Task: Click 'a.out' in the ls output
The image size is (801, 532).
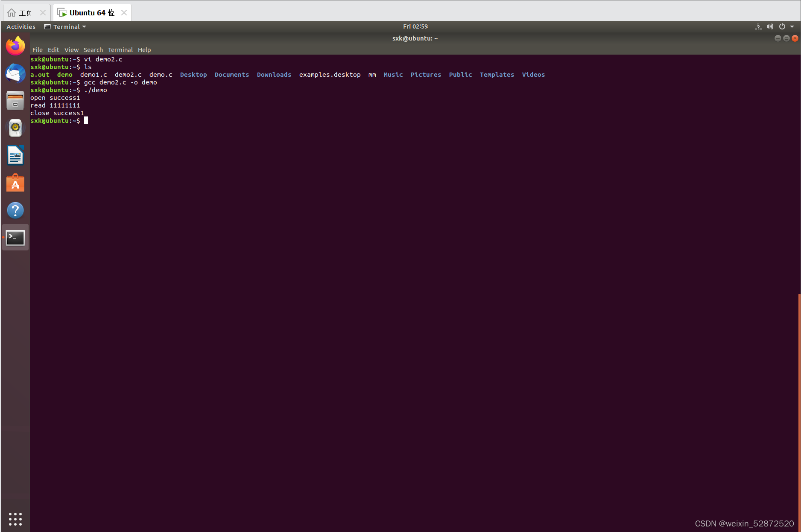Action: click(x=40, y=75)
